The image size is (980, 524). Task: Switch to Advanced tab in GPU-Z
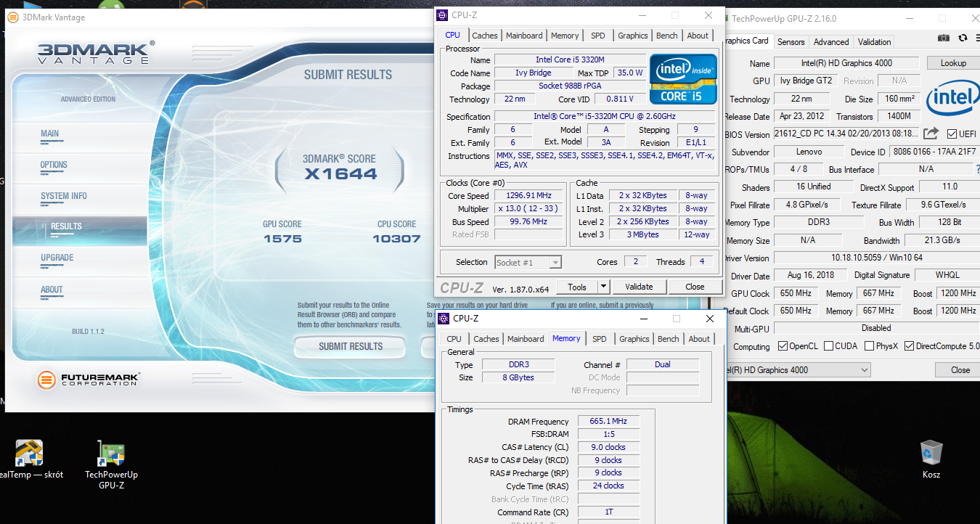(x=831, y=42)
